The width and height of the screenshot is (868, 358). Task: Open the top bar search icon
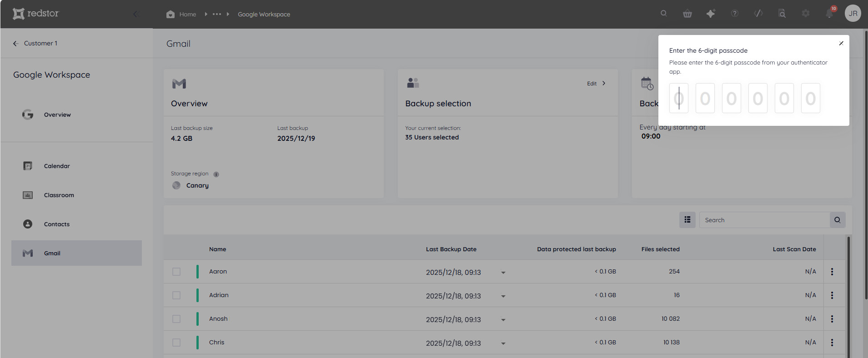pyautogui.click(x=664, y=14)
